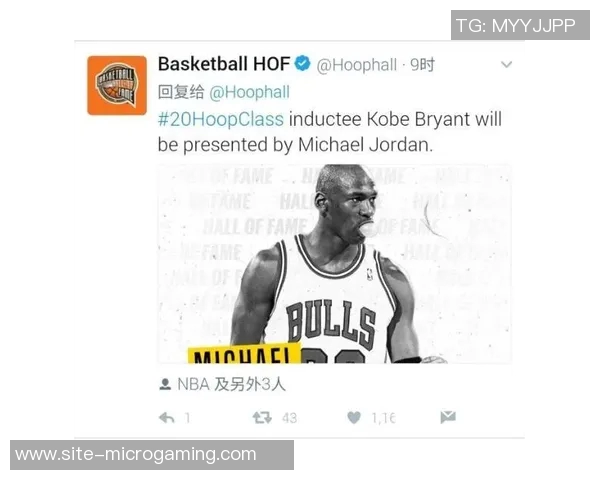The height and width of the screenshot is (480, 600).
Task: Open the #20HoopClass hashtag link
Action: 221,119
